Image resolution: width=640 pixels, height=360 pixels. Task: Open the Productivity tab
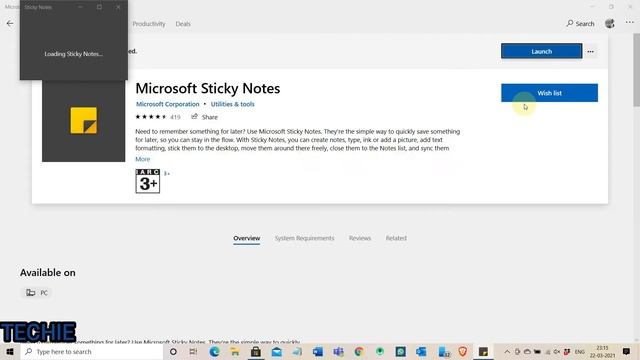[x=149, y=24]
